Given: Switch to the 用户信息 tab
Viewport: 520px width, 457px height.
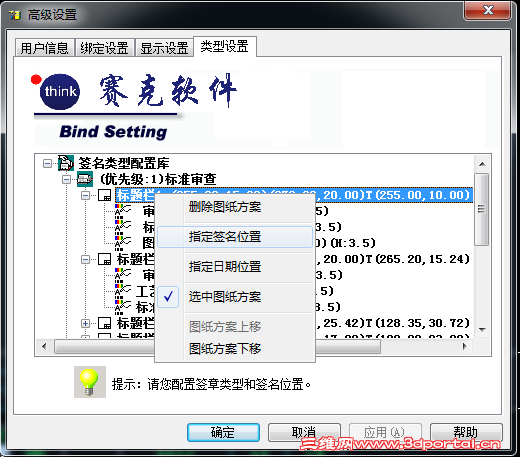Looking at the screenshot, I should pyautogui.click(x=44, y=48).
